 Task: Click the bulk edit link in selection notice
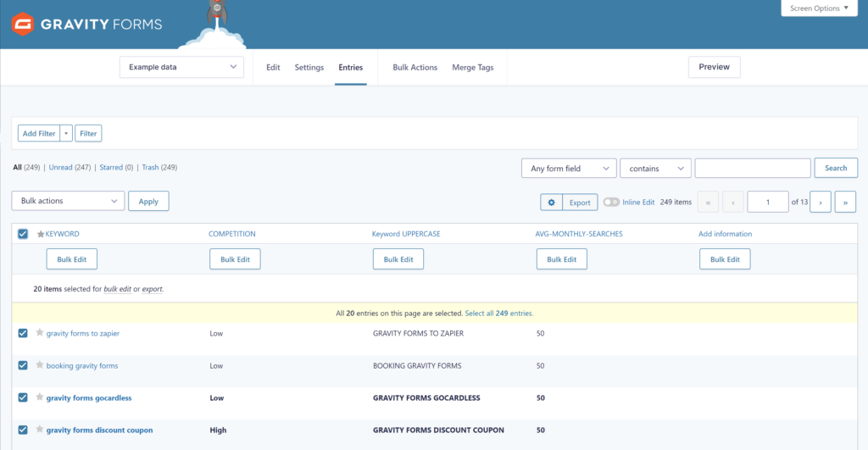click(x=117, y=289)
